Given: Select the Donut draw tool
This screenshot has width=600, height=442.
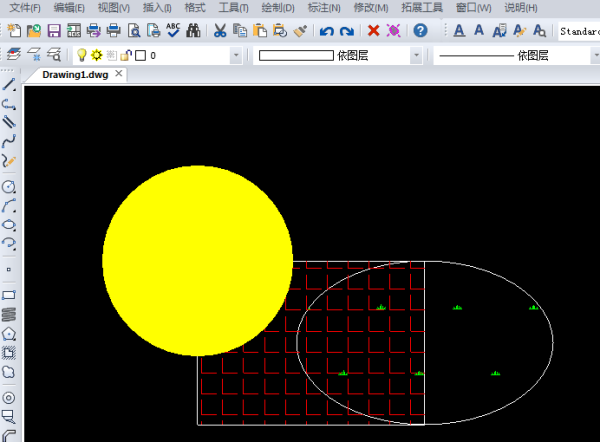Looking at the screenshot, I should pyautogui.click(x=9, y=398).
